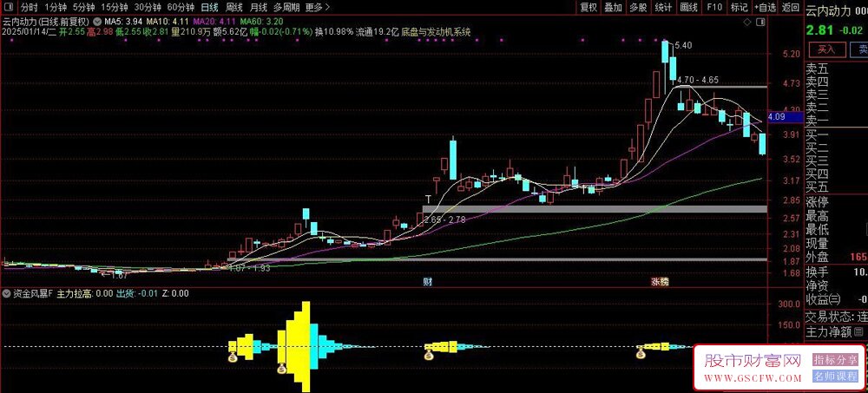Click the blue 卖 sell button
Image resolution: width=868 pixels, height=393 pixels.
click(x=861, y=49)
